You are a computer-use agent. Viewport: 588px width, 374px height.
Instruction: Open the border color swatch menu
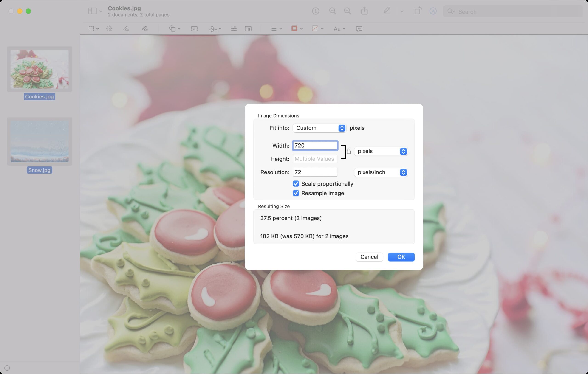[297, 29]
